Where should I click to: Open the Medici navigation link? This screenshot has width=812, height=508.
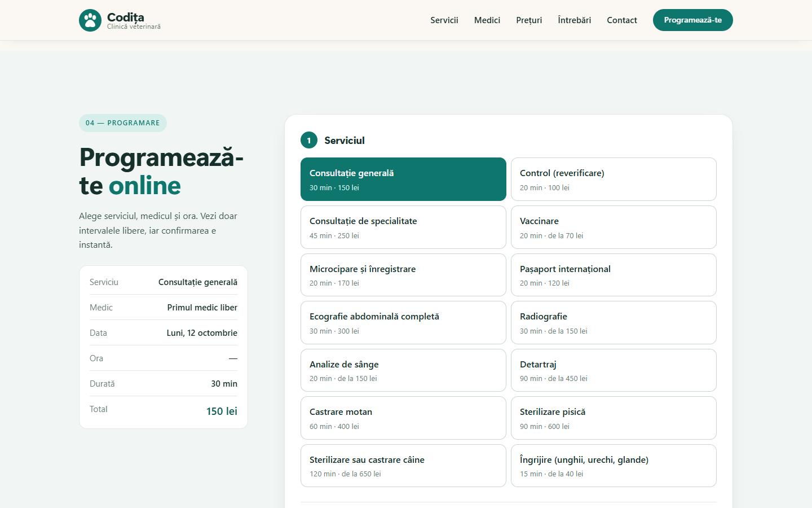coord(487,20)
